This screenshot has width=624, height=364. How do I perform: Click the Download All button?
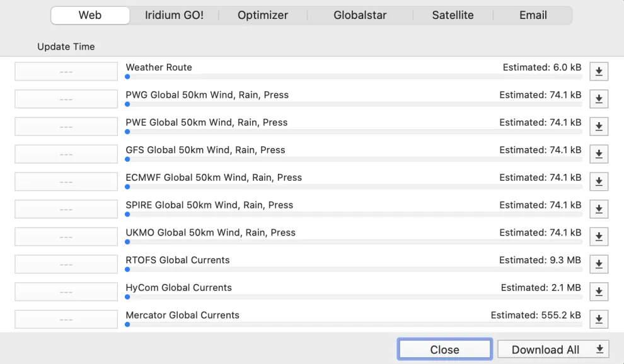point(553,349)
